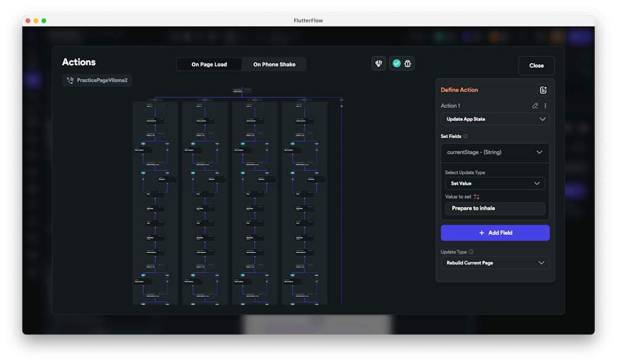Click the Select Update Type label
617x364 pixels.
465,172
